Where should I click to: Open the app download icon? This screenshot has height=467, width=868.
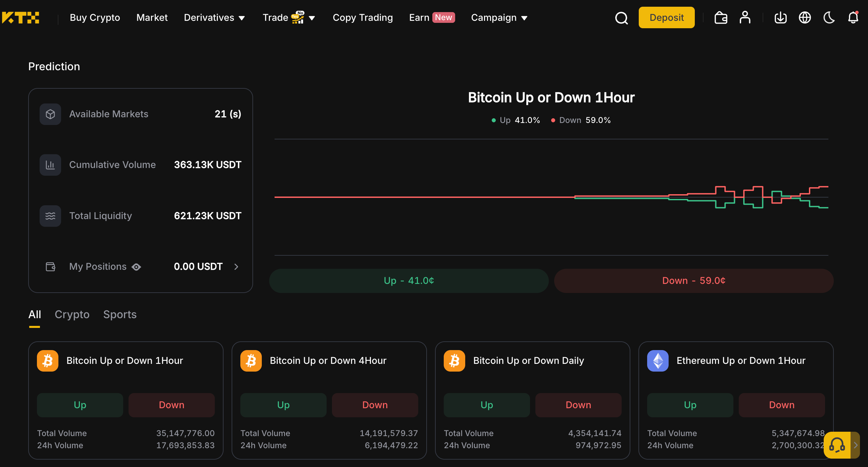[780, 17]
